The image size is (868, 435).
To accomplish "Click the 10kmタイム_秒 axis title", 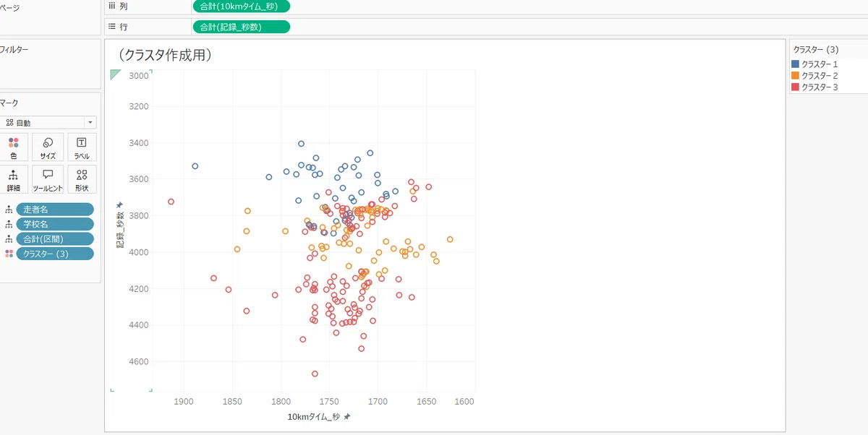I will tap(313, 417).
